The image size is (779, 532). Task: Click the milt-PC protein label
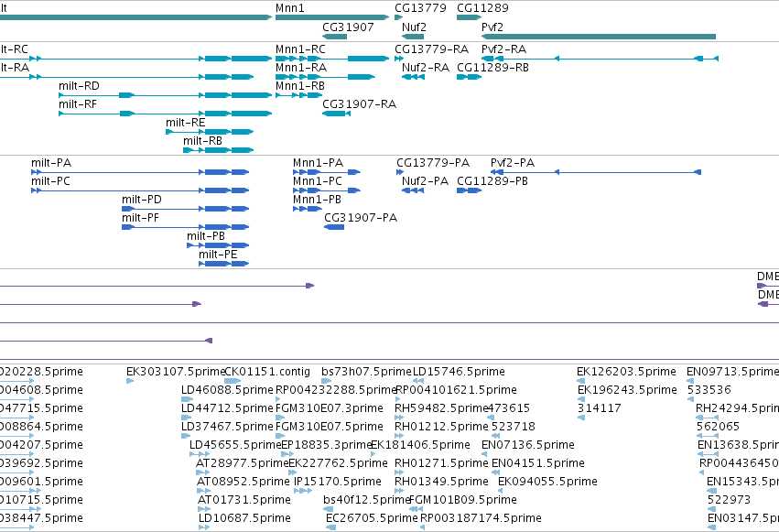point(50,181)
